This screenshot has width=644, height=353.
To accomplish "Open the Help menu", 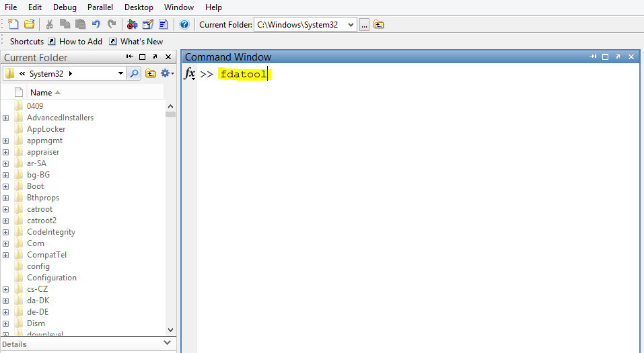I will coord(213,7).
